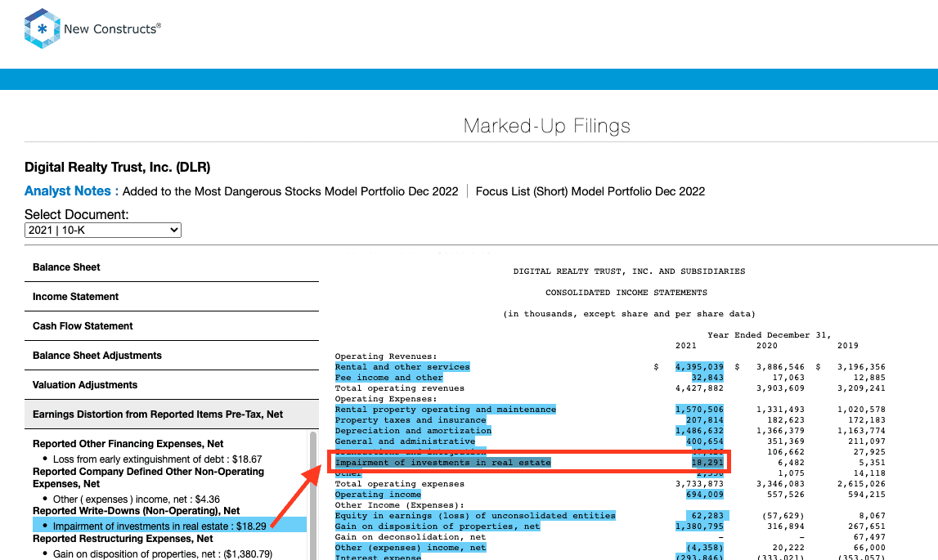Click Reported Write-Downs (Non-Operating), Net heading
This screenshot has width=938, height=560.
(137, 511)
